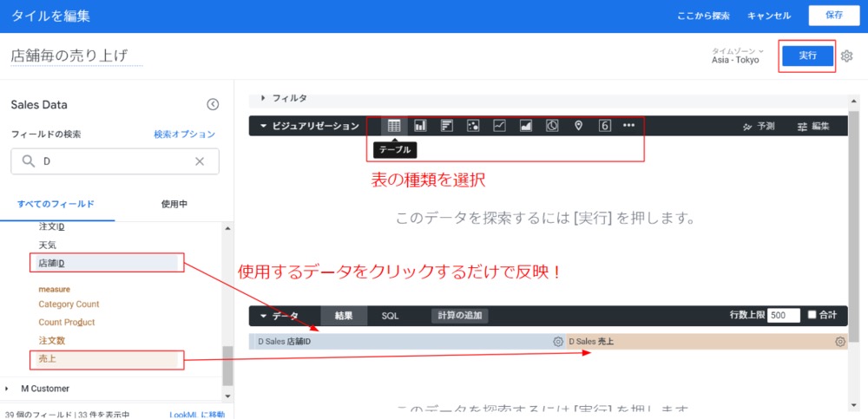Click the 行数上限 row limit field
Screen dimensions: 868x419
pyautogui.click(x=783, y=316)
